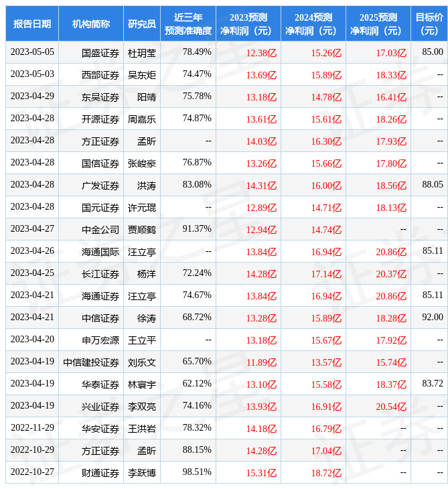Screen dimensions: 448x489
Task: Select the 15.31亿 net profit forecast
Action: pyautogui.click(x=261, y=472)
